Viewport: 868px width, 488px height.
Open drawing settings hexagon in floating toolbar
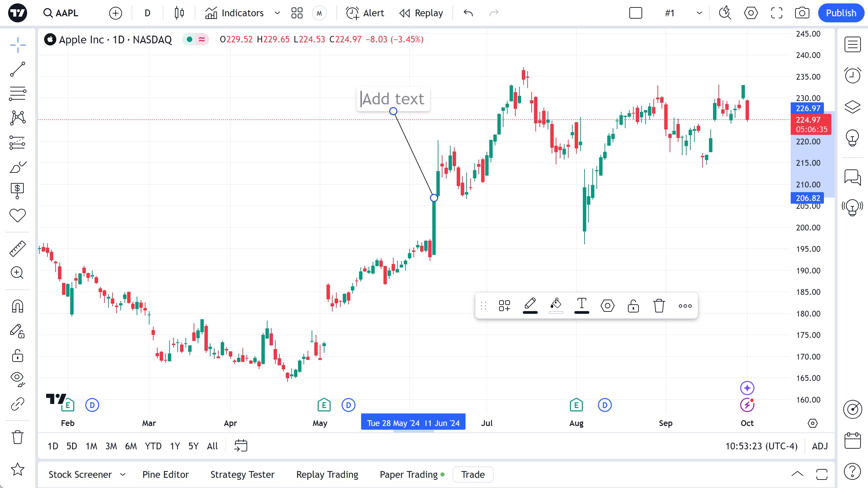(607, 306)
